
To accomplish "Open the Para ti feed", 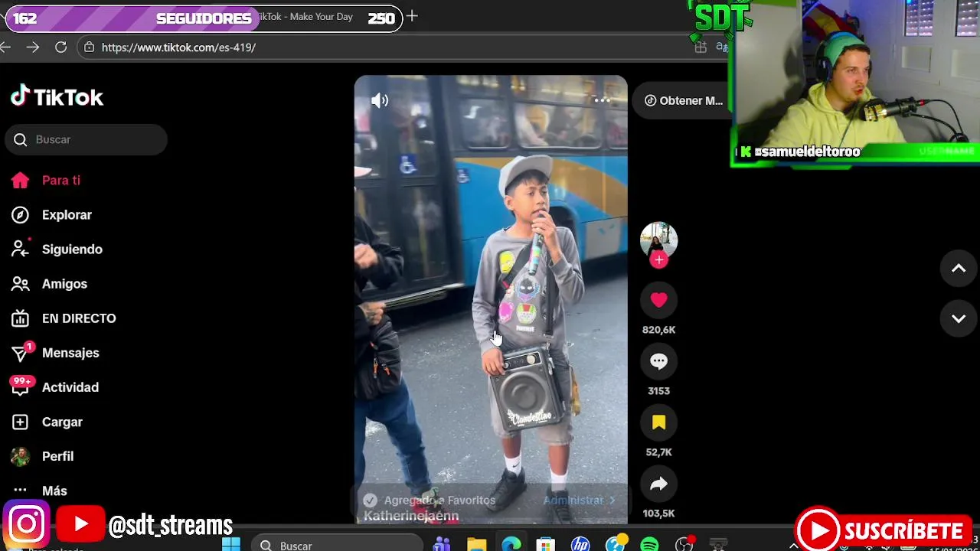I will click(61, 181).
